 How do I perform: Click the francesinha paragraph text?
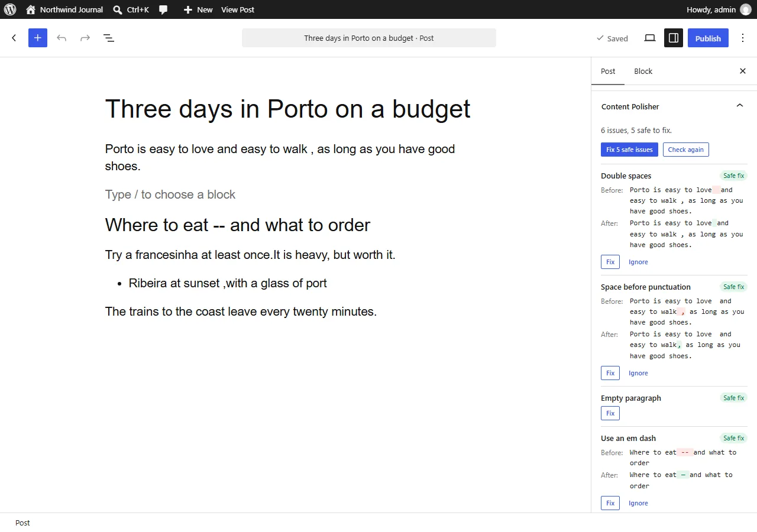coord(250,255)
